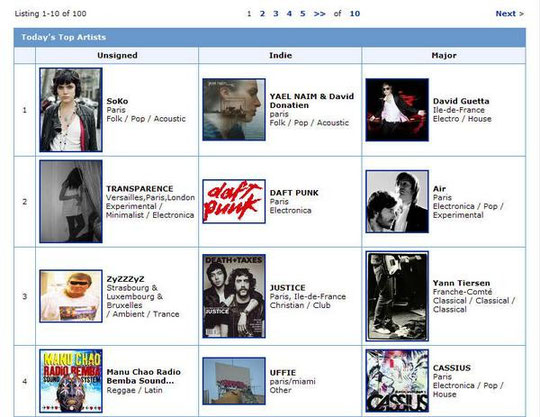Open David Guetta's profile picture

point(397,110)
